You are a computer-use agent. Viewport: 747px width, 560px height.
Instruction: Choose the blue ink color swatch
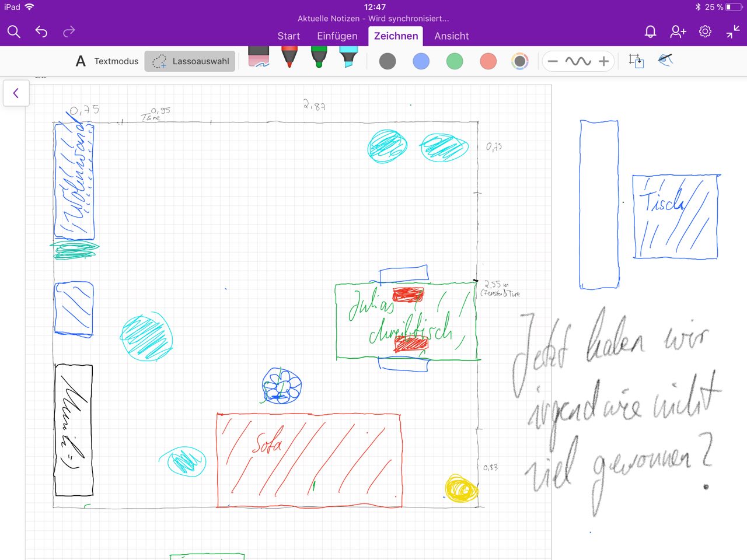pos(421,61)
